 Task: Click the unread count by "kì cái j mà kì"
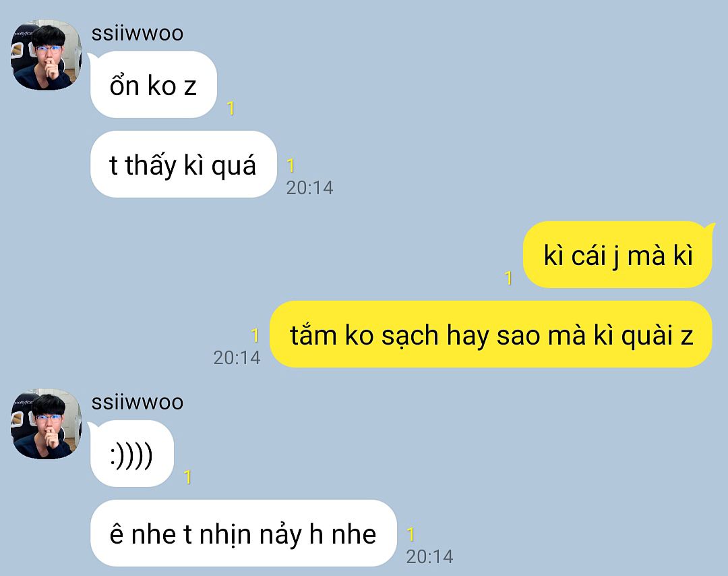pyautogui.click(x=508, y=278)
